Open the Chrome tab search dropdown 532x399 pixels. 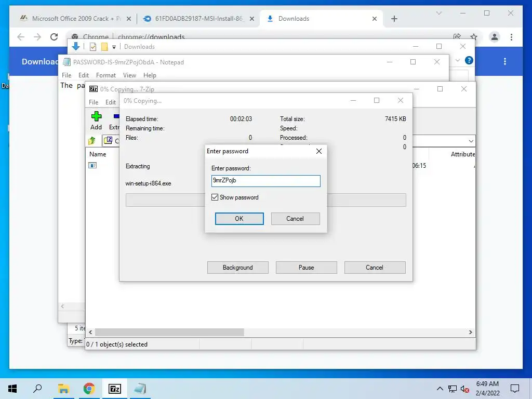coord(439,13)
